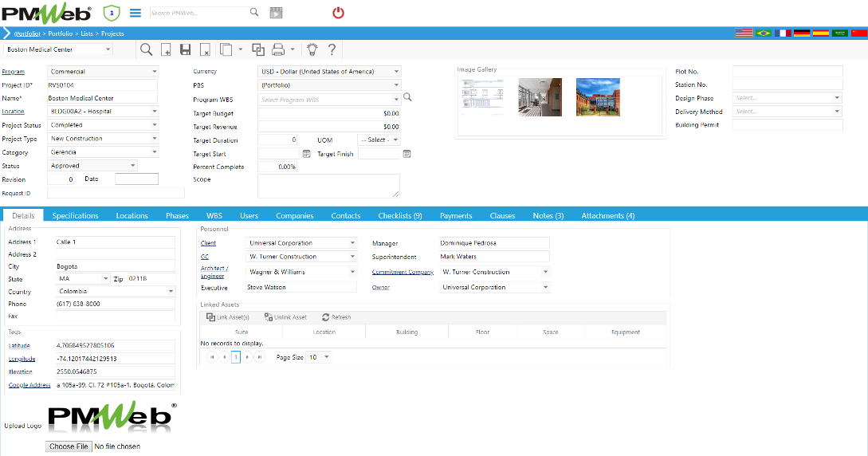The height and width of the screenshot is (456, 868).
Task: Open the Target Finish calendar picker
Action: [x=407, y=154]
